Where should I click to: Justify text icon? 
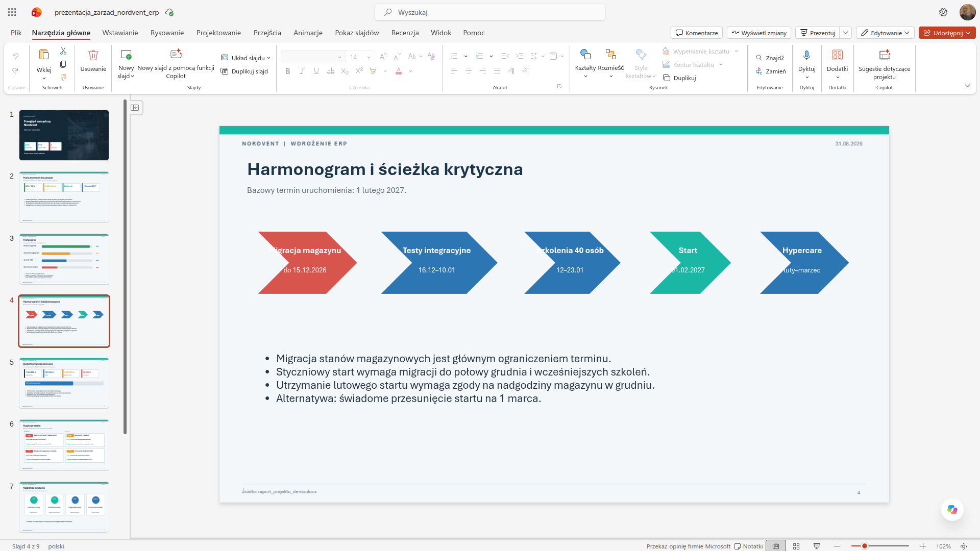(497, 71)
